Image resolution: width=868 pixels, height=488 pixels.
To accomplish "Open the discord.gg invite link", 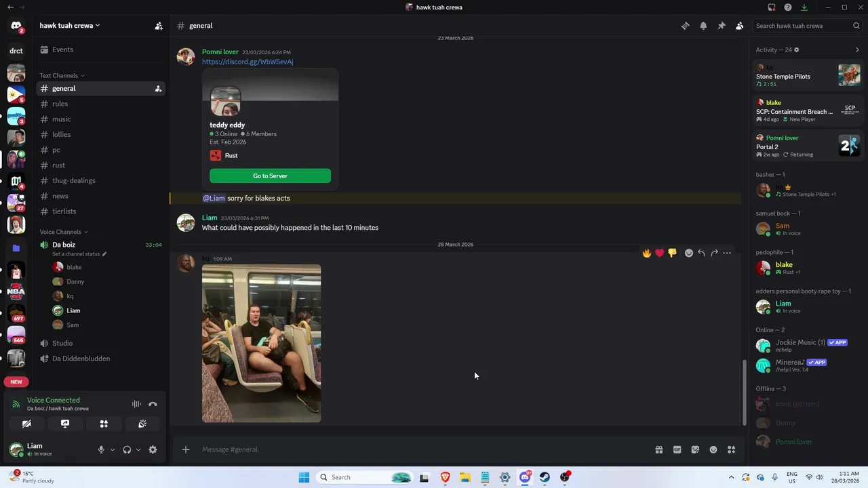I will click(248, 62).
